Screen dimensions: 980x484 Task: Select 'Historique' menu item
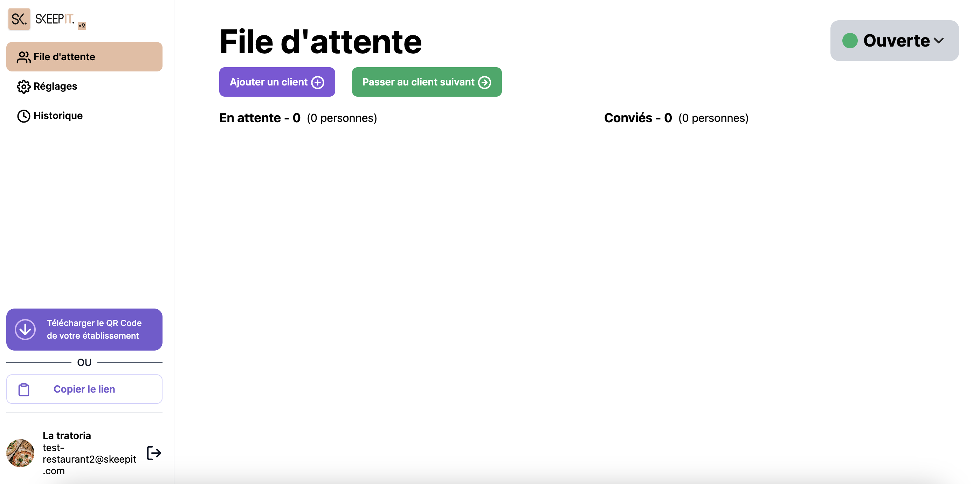pos(57,115)
